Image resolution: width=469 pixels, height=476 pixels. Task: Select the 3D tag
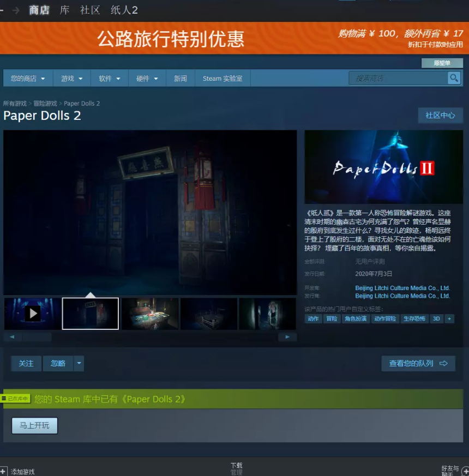pos(436,319)
